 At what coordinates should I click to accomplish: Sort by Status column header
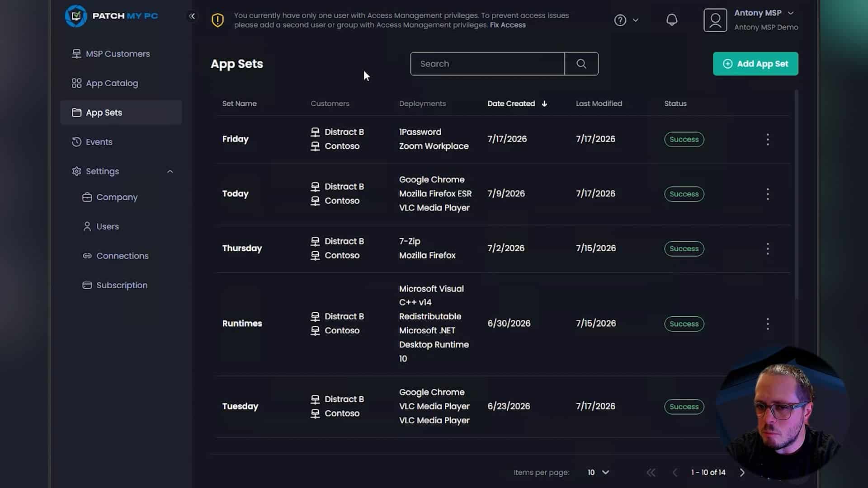pos(675,103)
